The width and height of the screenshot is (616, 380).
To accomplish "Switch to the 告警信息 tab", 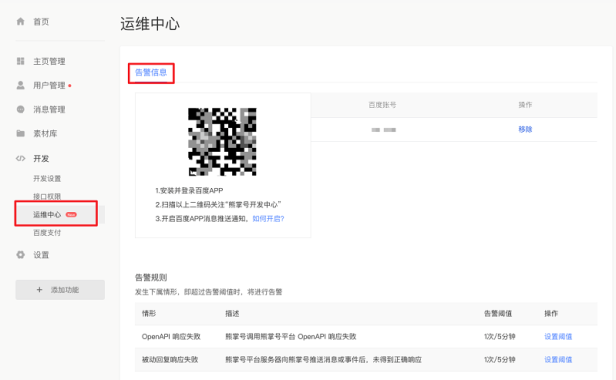I will point(151,72).
